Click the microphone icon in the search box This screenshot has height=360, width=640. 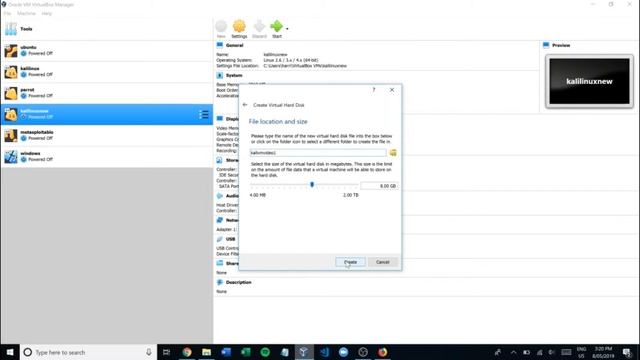click(149, 352)
